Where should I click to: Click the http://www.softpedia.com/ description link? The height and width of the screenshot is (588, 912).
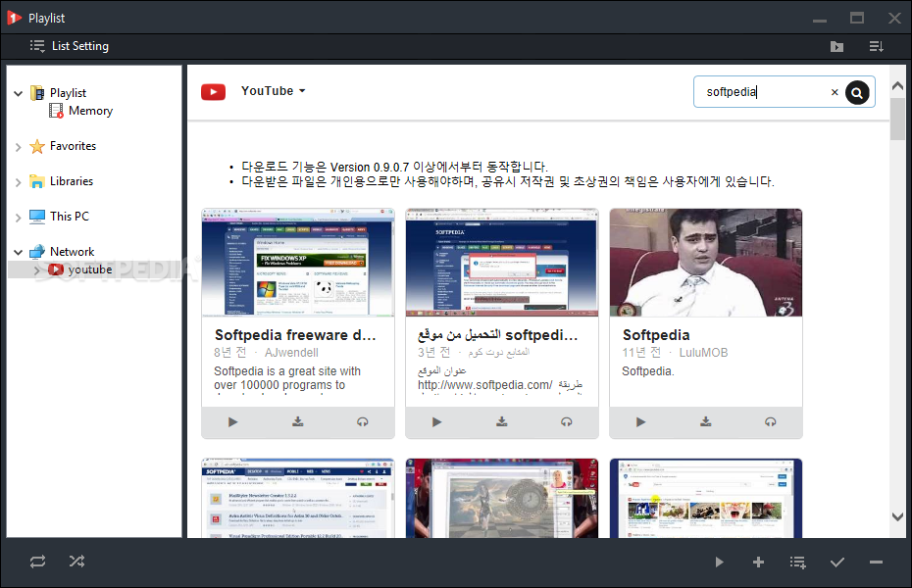click(484, 384)
